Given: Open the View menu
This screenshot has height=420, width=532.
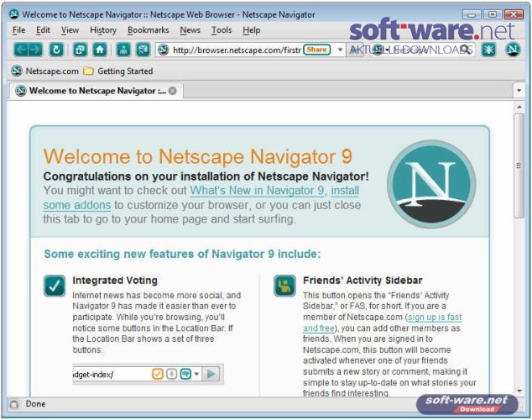Looking at the screenshot, I should [x=70, y=30].
